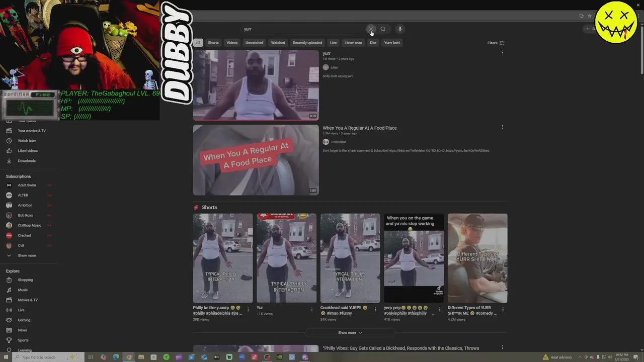Click the yurr search input field
644x362 pixels.
click(303, 29)
